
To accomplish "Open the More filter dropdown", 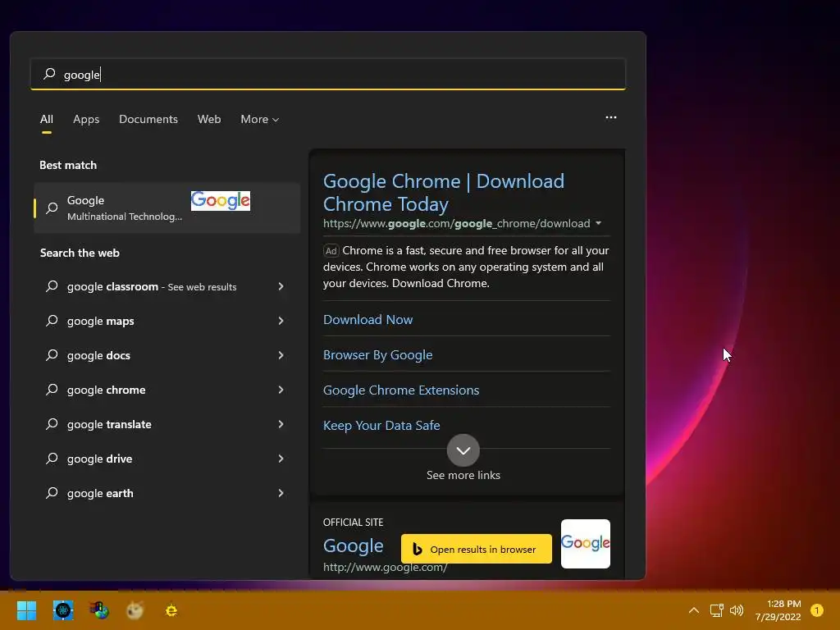I will [x=260, y=119].
